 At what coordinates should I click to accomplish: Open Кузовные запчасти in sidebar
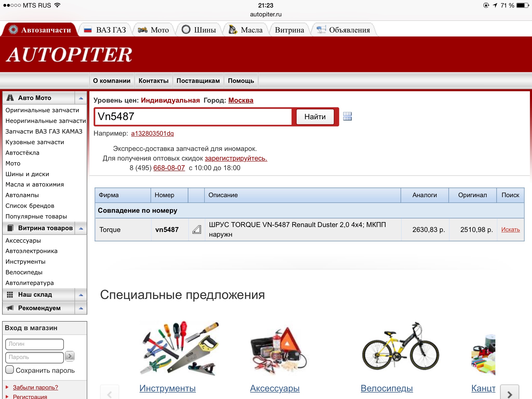pyautogui.click(x=35, y=142)
